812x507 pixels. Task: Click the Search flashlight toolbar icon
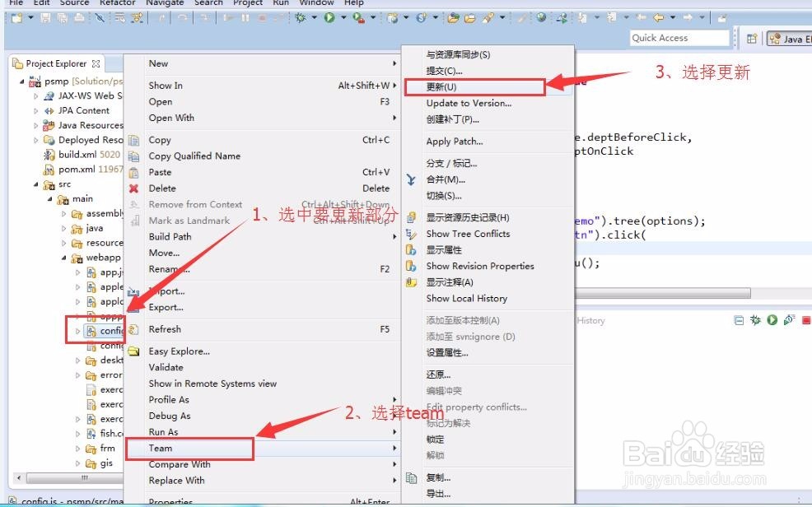click(488, 18)
